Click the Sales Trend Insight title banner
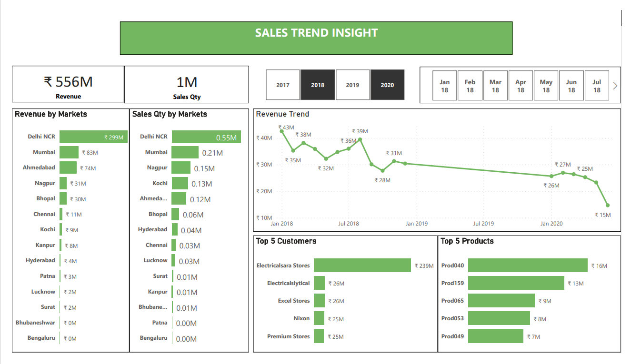The height and width of the screenshot is (364, 631). (316, 38)
